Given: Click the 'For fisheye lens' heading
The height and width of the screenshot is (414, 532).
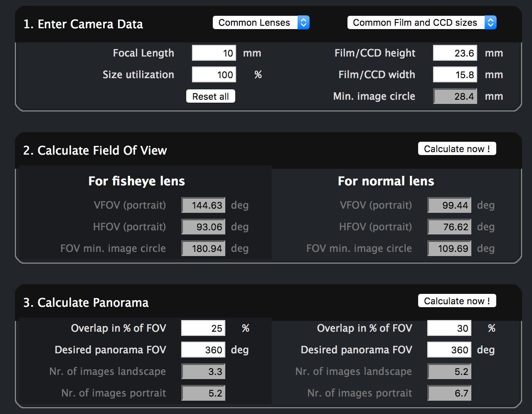Looking at the screenshot, I should tap(137, 181).
